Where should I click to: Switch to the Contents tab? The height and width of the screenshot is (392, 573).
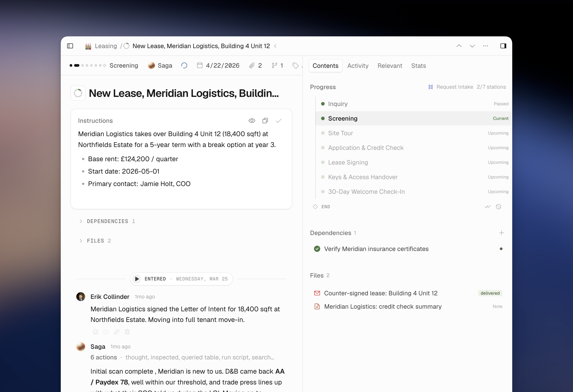click(326, 66)
